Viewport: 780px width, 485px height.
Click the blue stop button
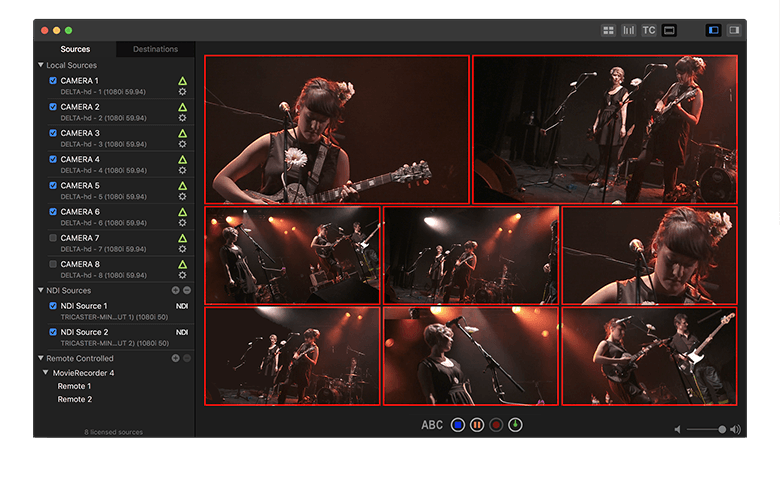[x=458, y=425]
